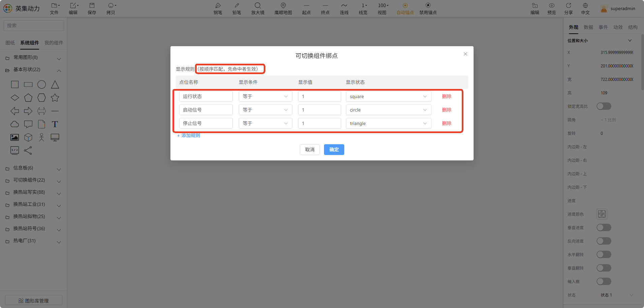Enable Auto anchor (自动锚点)
Screen dimensions: 644x308
pos(405,8)
